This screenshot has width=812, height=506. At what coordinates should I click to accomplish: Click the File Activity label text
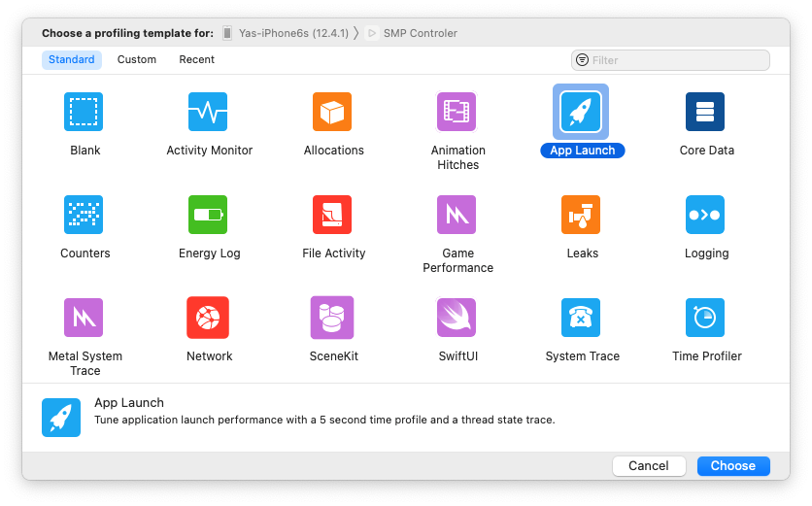(333, 253)
